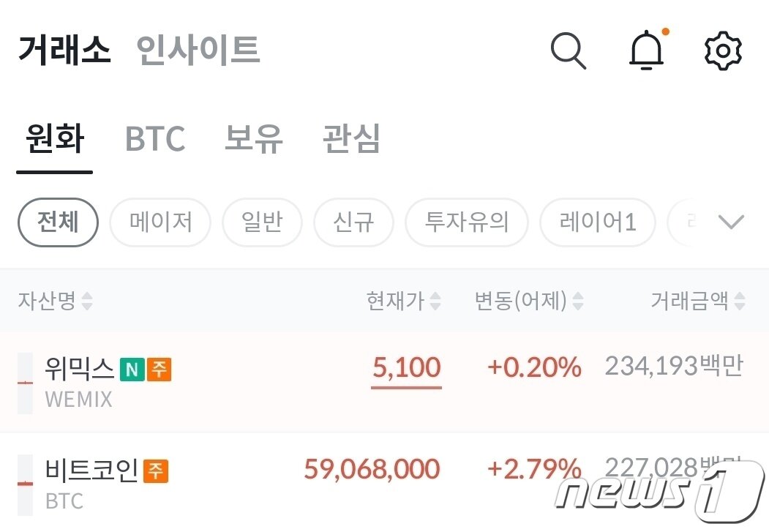The image size is (769, 532).
Task: Open settings with the gear icon
Action: 723,51
